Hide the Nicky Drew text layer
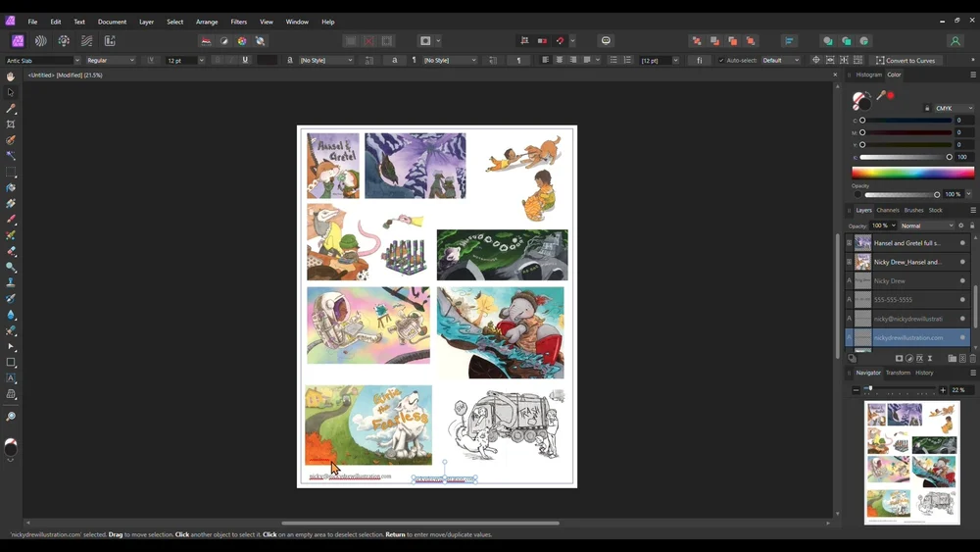980x552 pixels. [x=962, y=280]
